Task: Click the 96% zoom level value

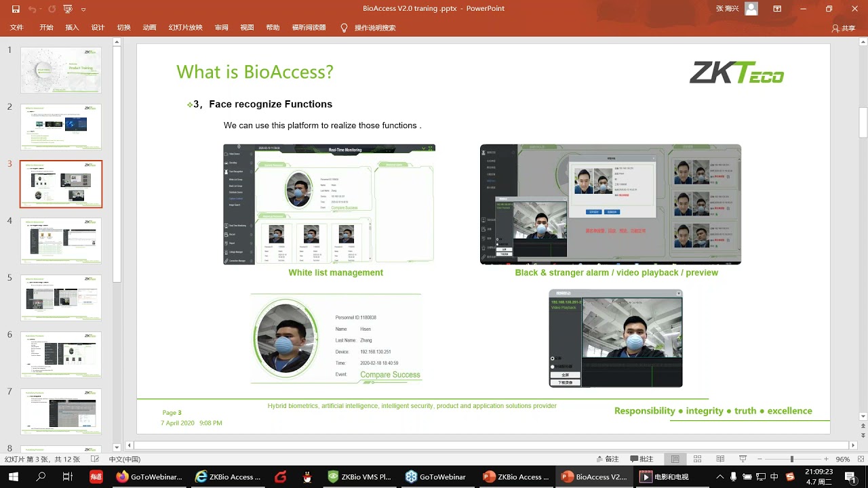Action: coord(843,459)
